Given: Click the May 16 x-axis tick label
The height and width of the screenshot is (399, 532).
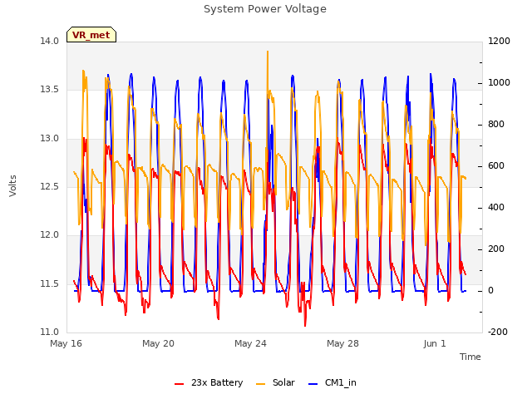Looking at the screenshot, I should [x=66, y=343].
